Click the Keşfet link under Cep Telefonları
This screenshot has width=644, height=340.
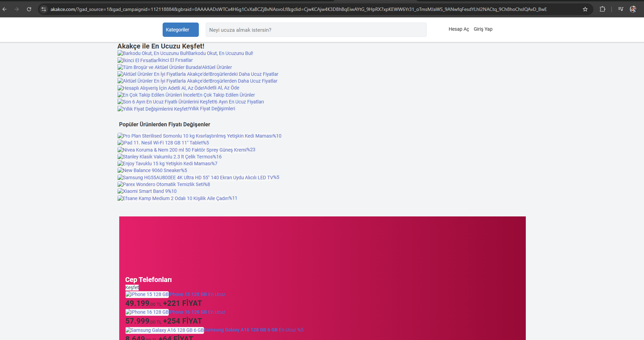132,287
